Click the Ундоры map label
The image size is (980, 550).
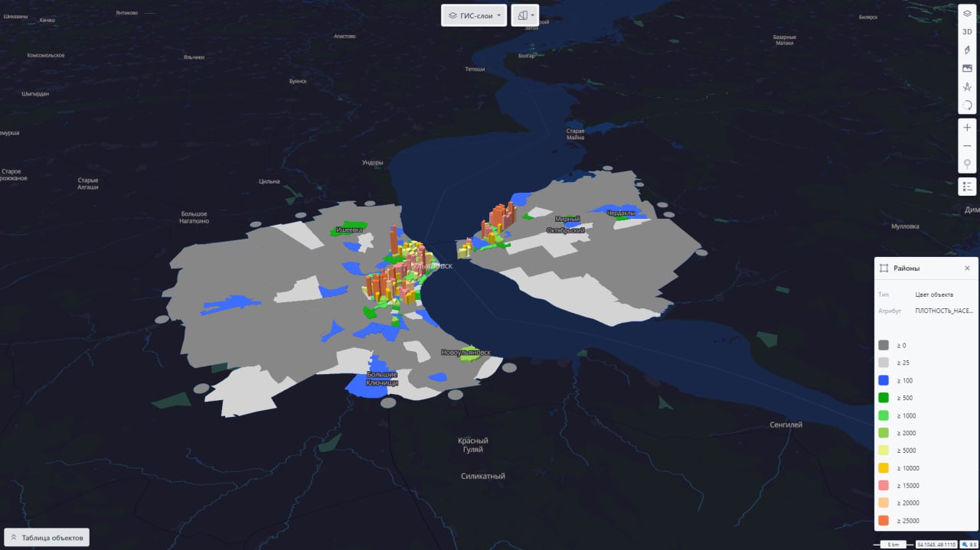click(x=372, y=163)
